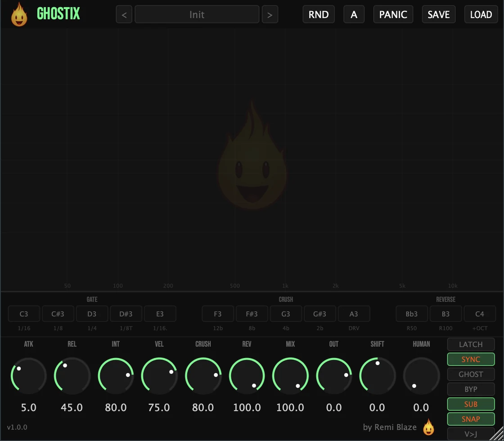The image size is (504, 441).
Task: Disable the SNAP toggle
Action: 471,419
